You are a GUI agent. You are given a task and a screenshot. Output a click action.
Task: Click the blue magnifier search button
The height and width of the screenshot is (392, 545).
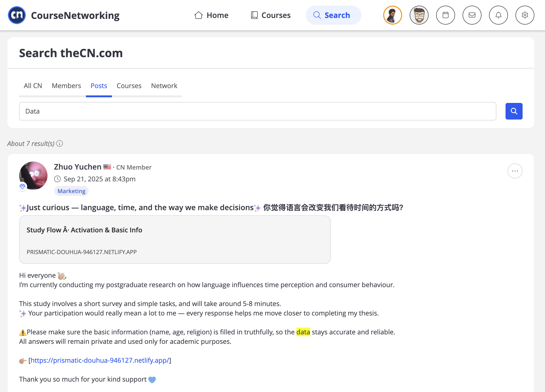coord(514,111)
